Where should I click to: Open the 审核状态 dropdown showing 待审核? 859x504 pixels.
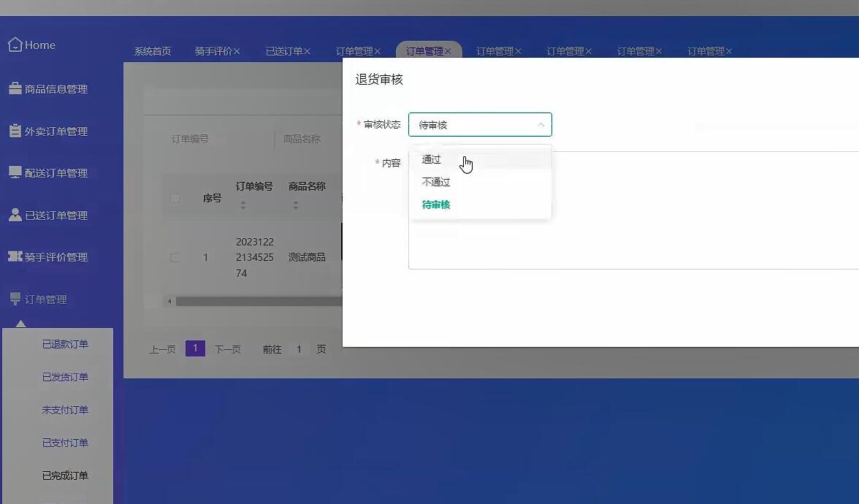tap(480, 125)
